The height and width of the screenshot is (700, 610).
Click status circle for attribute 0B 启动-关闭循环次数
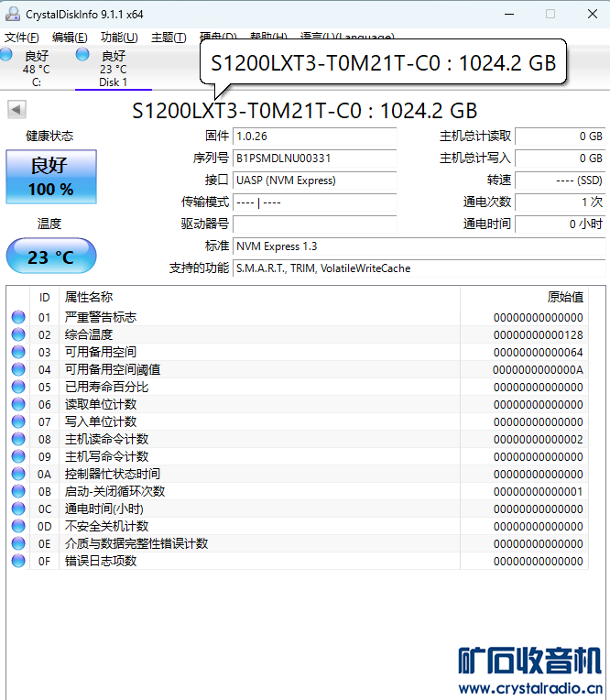[x=18, y=491]
